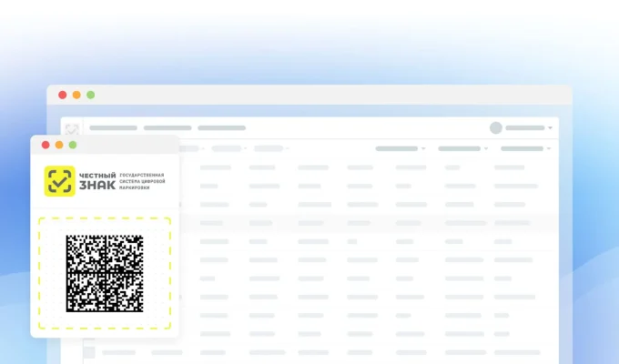Expand the rightmost filter dropdown arrow in back window
The width and height of the screenshot is (619, 364).
point(549,149)
